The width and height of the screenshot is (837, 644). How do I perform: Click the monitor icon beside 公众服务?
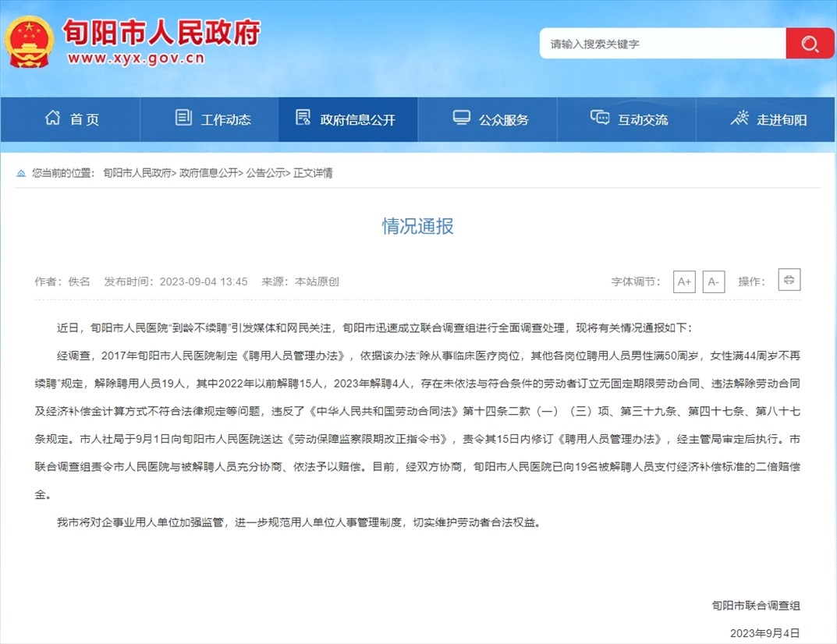pos(462,119)
